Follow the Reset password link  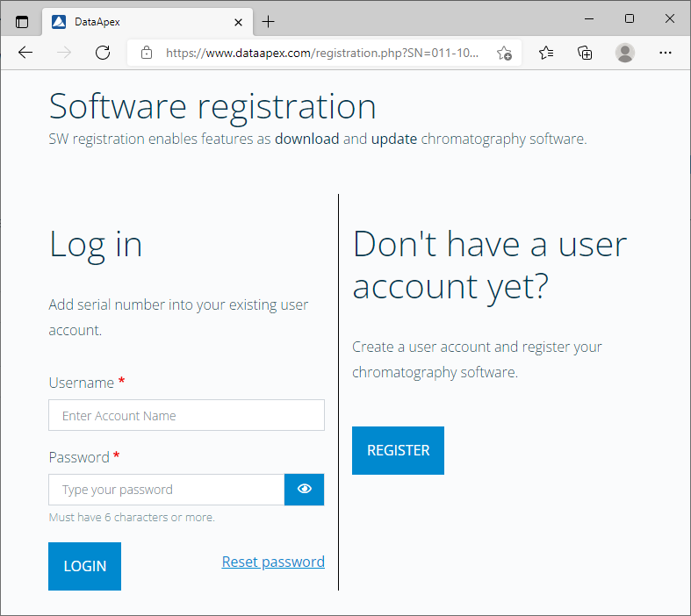click(273, 562)
